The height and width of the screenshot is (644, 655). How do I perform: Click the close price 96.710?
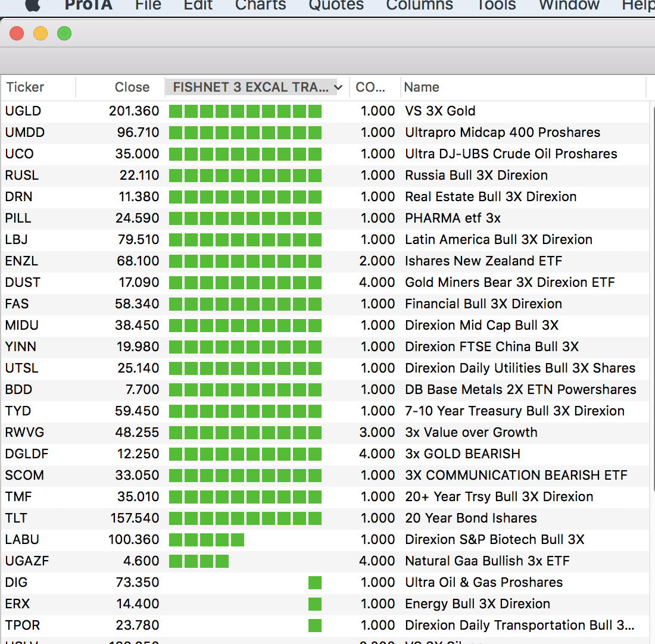tap(138, 132)
